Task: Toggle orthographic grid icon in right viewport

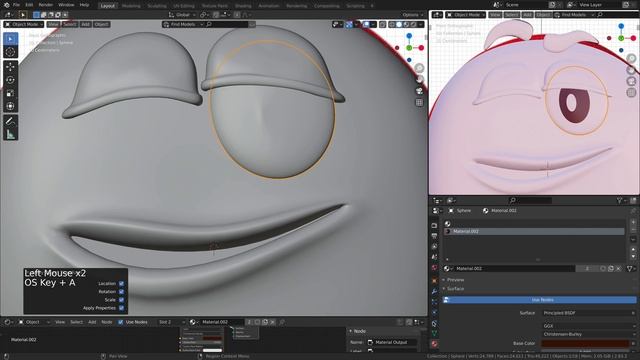Action: [x=631, y=93]
